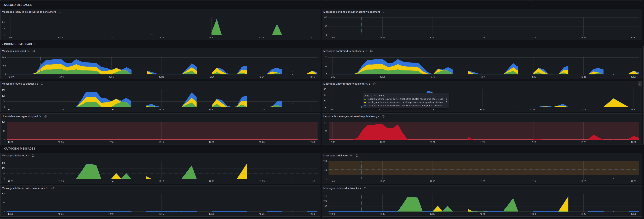Show info for Messages confirmed to publishers

[x=371, y=51]
